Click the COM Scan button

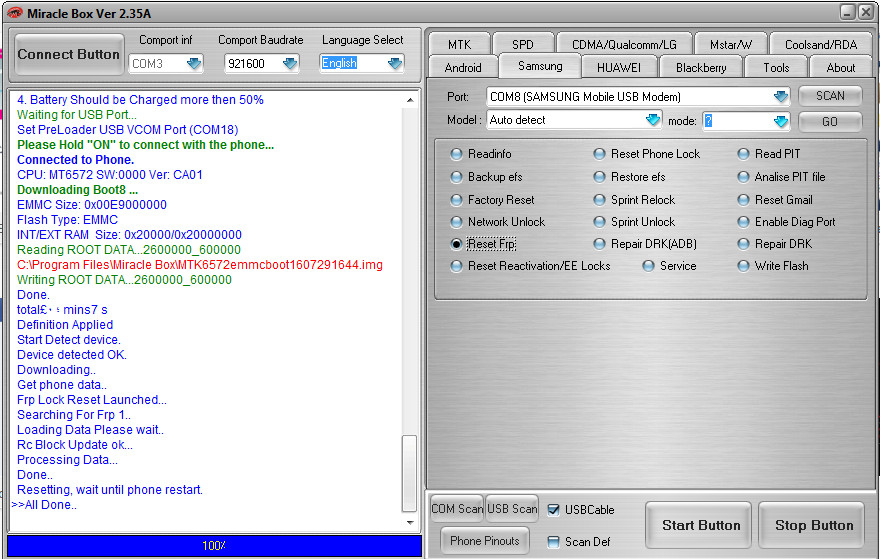pyautogui.click(x=457, y=508)
